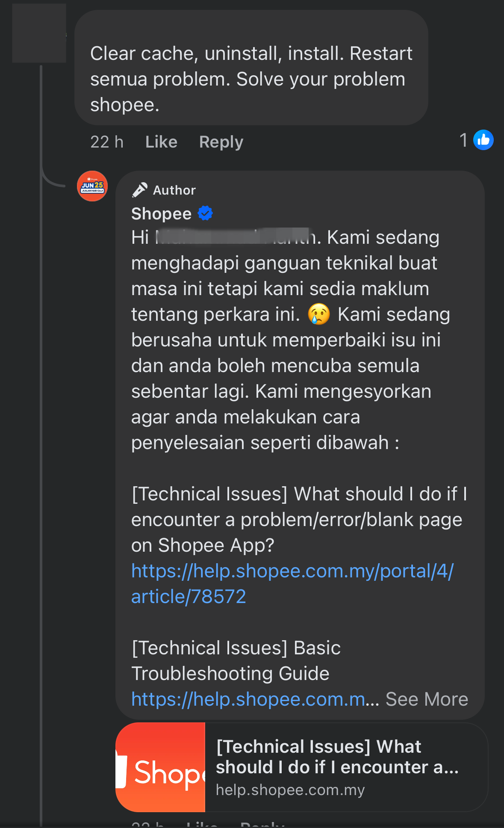Viewport: 504px width, 828px height.
Task: Click the "22 h" comment timestamp
Action: pos(107,142)
